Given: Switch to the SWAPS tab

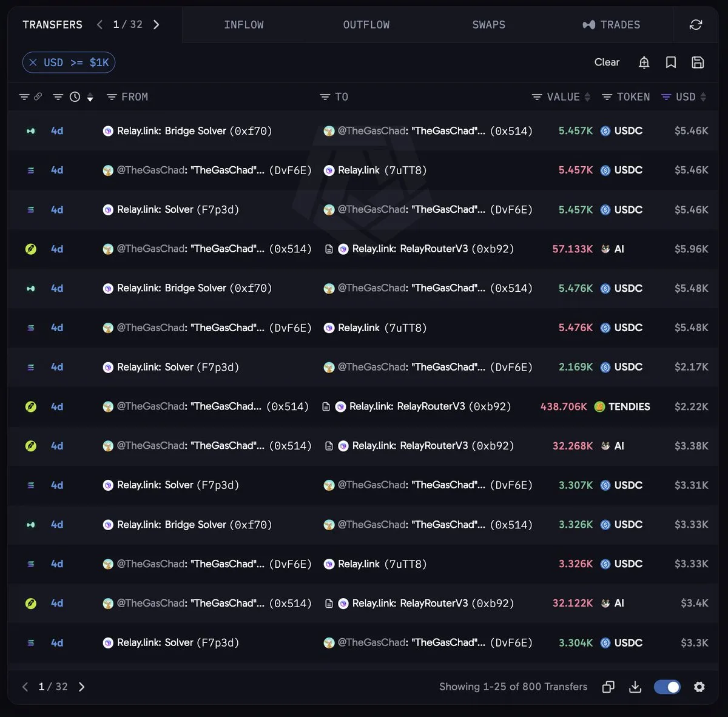Looking at the screenshot, I should coord(489,25).
